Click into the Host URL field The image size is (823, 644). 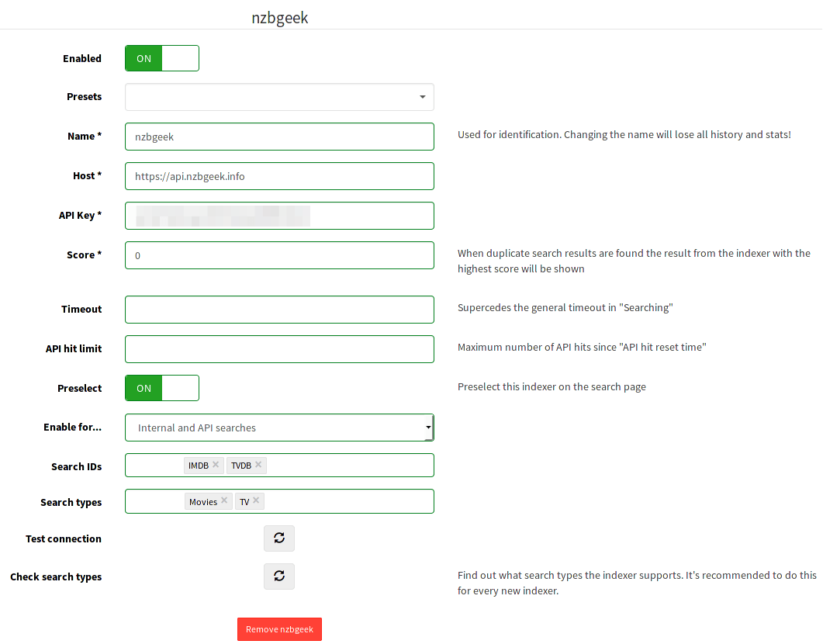point(279,176)
